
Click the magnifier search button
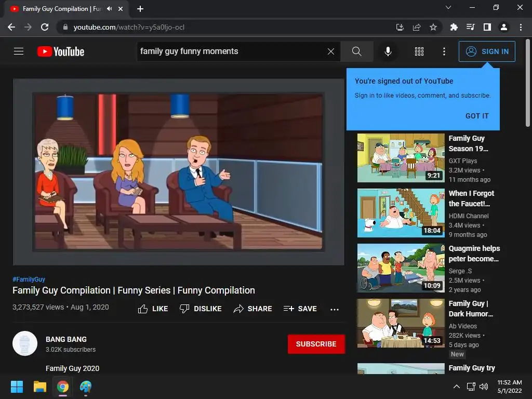click(x=356, y=51)
